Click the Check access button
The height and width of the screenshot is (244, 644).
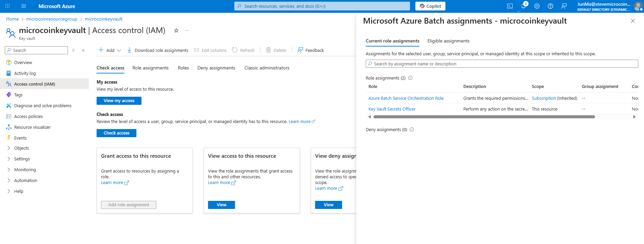[117, 133]
